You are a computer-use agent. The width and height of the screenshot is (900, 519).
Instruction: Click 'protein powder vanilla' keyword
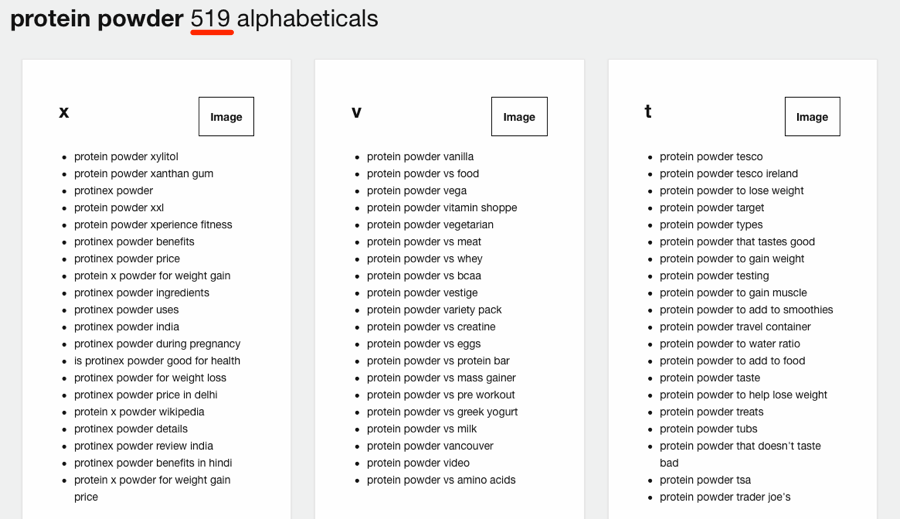point(420,157)
